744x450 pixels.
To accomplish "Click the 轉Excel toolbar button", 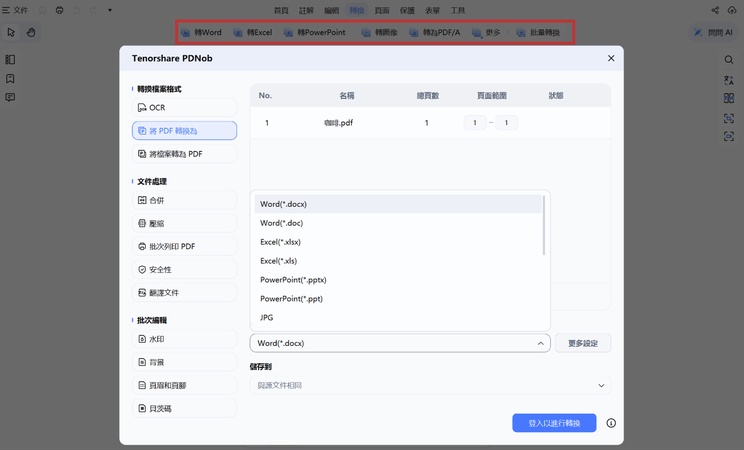I will 252,32.
